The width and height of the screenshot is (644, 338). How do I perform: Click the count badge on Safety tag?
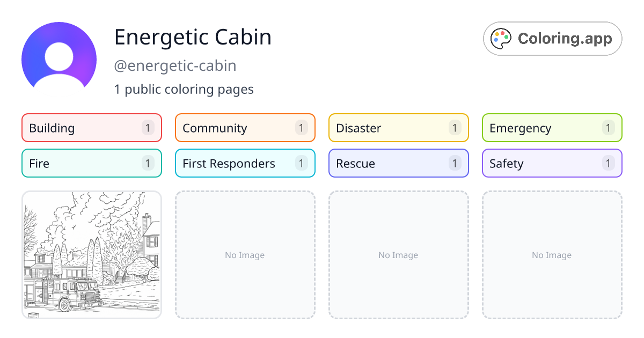coord(609,163)
